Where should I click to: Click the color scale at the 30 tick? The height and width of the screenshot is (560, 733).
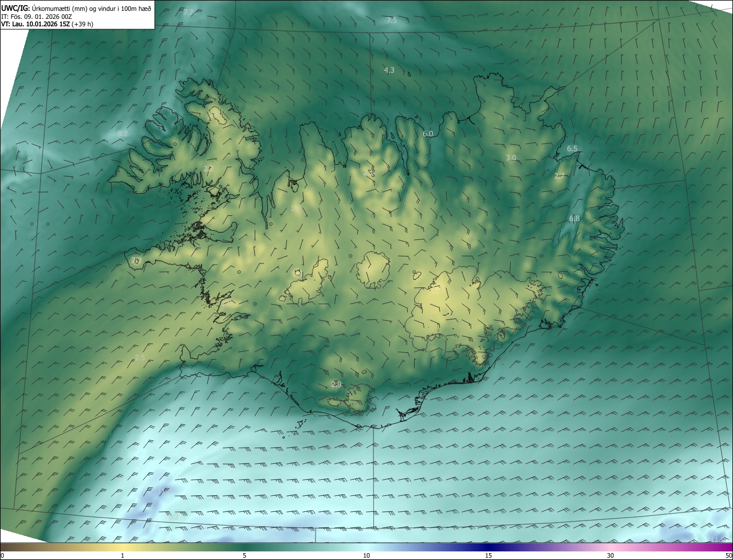click(x=610, y=548)
